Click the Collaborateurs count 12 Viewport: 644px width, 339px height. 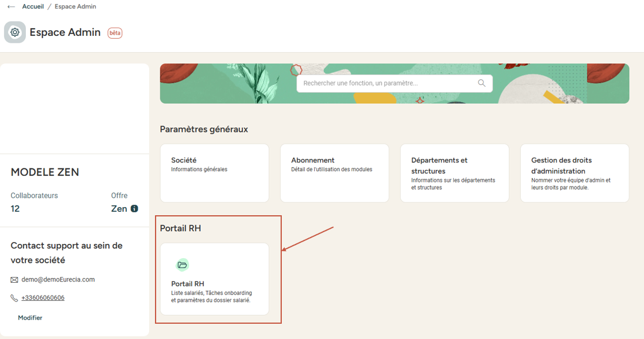15,209
